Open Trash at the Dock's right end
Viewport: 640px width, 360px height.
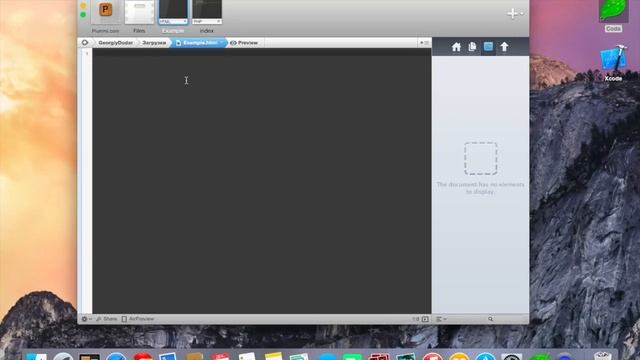(x=603, y=356)
